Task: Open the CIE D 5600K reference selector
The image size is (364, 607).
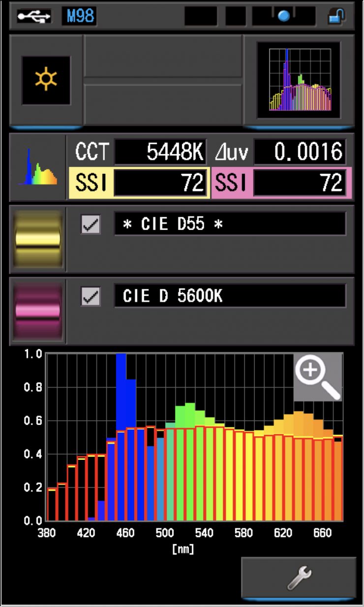Action: 230,296
